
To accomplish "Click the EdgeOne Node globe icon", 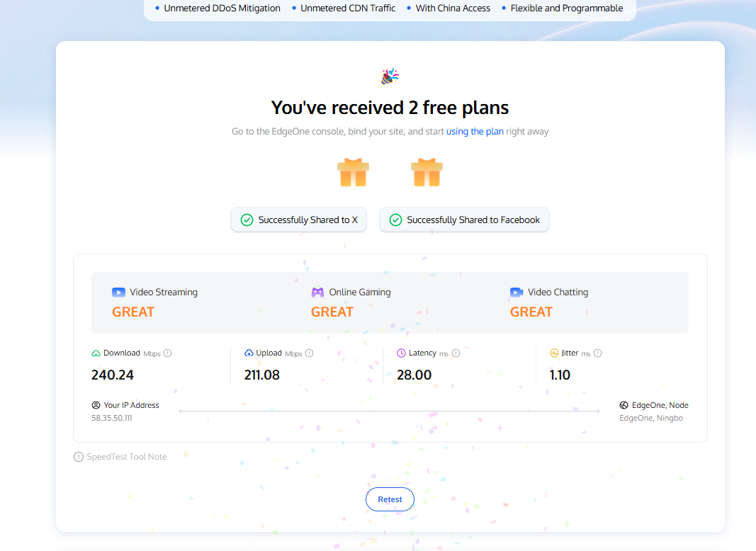I will tap(624, 405).
